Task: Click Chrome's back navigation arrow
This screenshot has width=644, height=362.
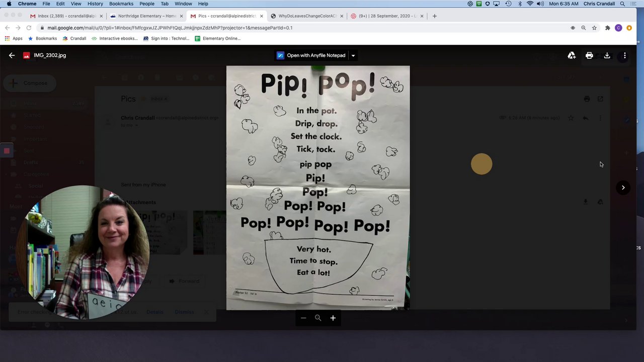Action: pyautogui.click(x=7, y=28)
